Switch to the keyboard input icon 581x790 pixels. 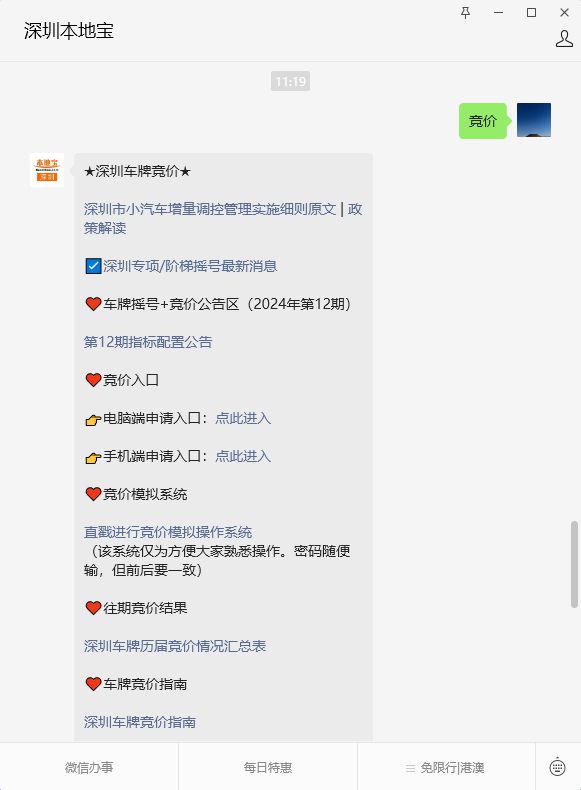coord(557,767)
